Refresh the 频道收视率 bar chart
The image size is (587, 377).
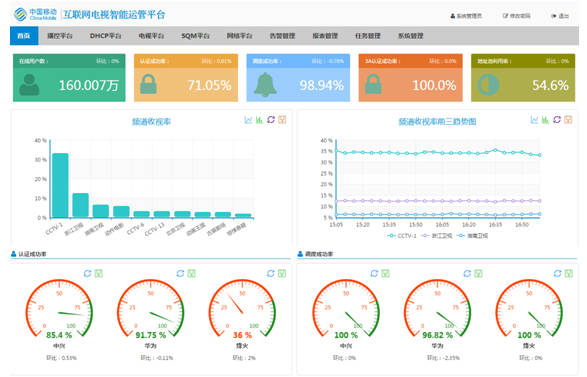click(x=271, y=120)
